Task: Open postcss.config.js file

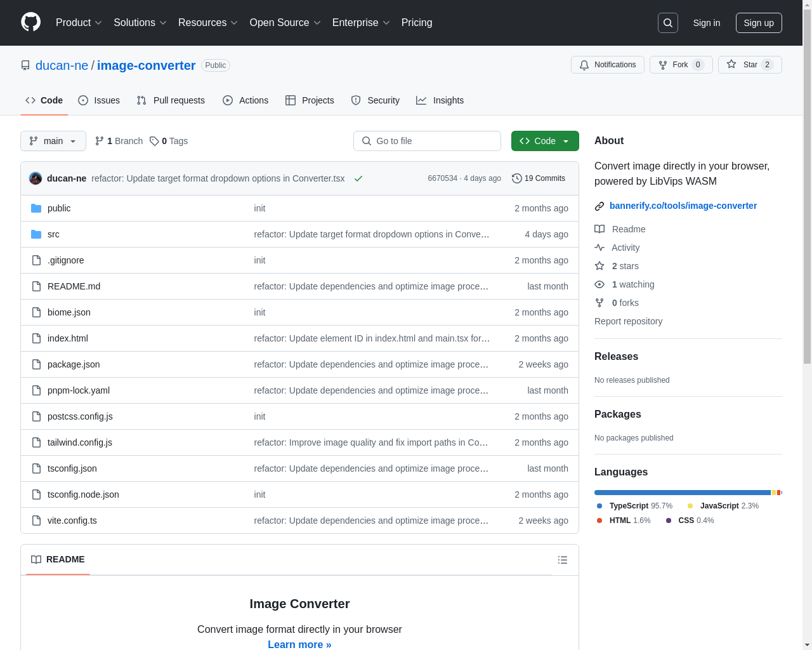Action: click(80, 416)
